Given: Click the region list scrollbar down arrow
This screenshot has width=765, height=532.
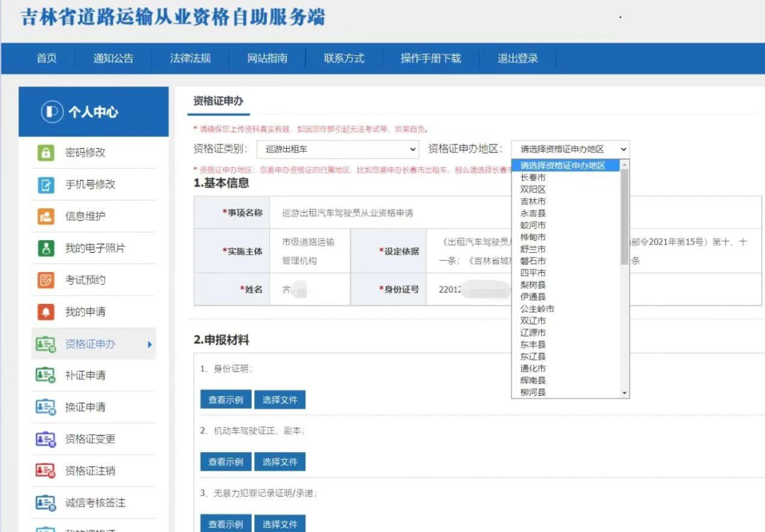Looking at the screenshot, I should pos(624,392).
